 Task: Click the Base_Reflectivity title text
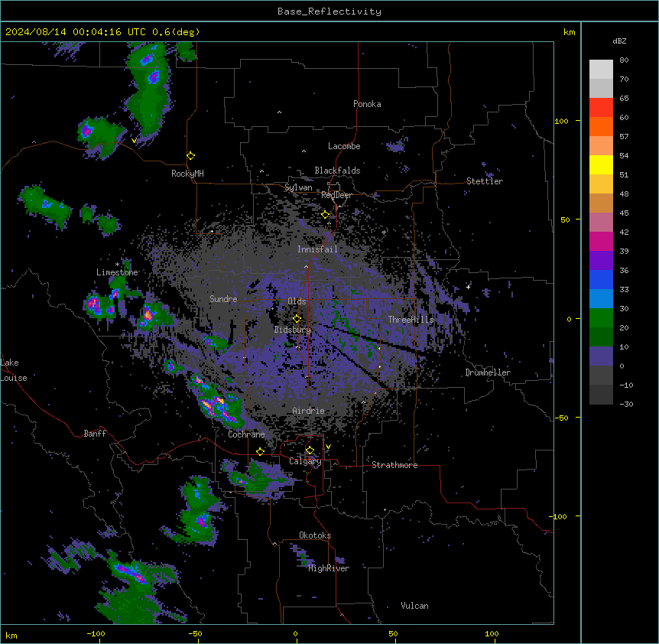point(329,11)
